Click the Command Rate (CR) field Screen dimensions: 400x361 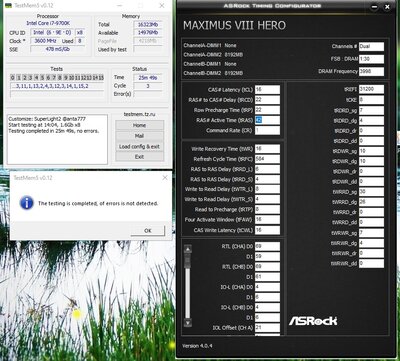click(267, 130)
